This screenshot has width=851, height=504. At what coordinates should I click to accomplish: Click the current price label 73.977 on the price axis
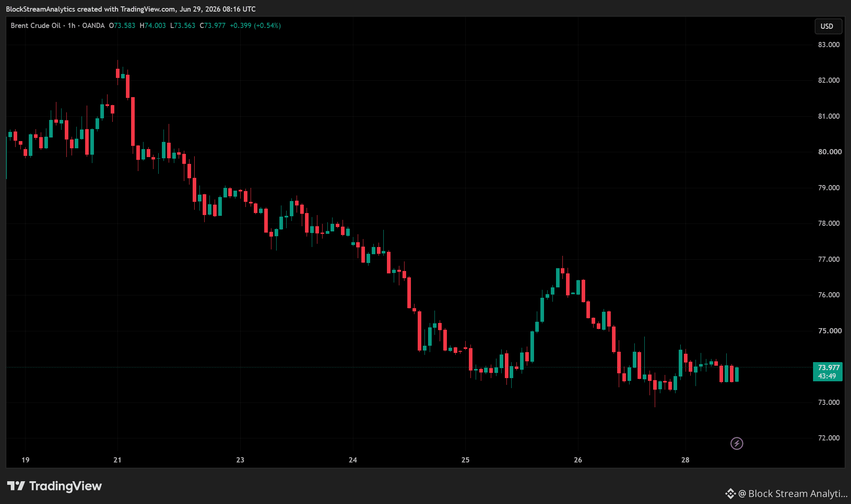(829, 367)
